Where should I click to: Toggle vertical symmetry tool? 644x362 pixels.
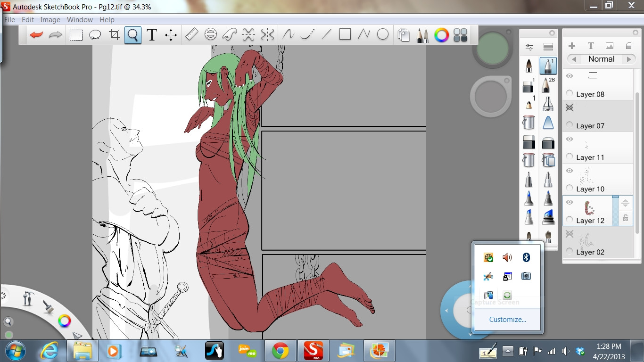pyautogui.click(x=267, y=34)
